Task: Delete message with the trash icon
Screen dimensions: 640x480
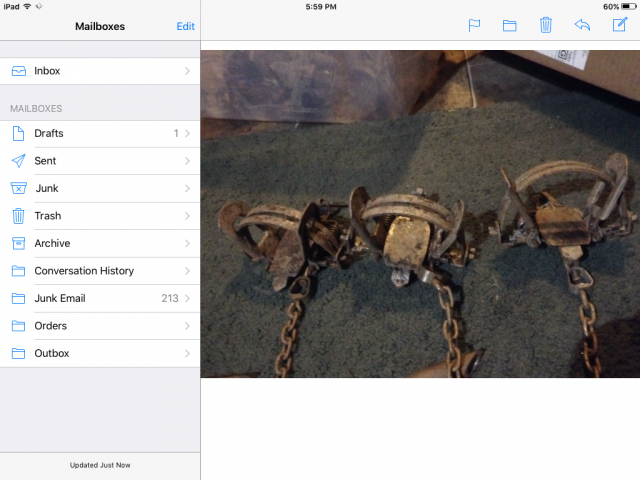Action: [546, 25]
